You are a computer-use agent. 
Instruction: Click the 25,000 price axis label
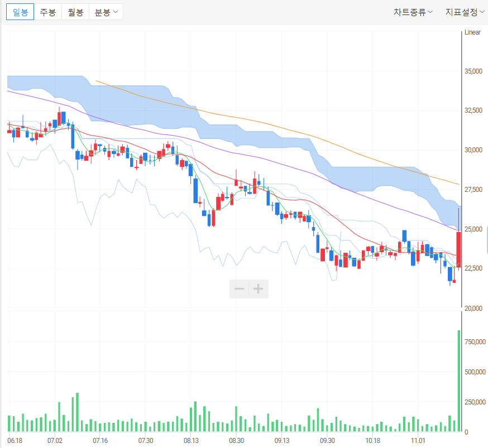point(473,229)
